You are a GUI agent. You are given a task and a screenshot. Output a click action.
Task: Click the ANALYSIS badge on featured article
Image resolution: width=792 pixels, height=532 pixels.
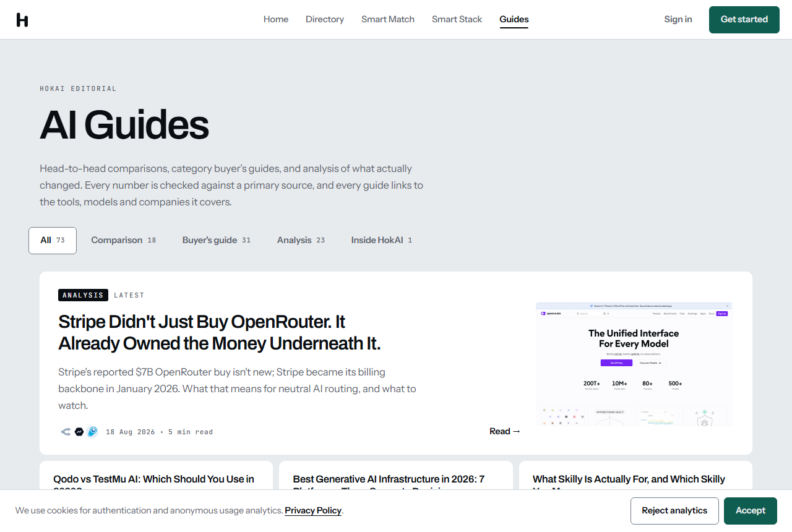pos(83,295)
